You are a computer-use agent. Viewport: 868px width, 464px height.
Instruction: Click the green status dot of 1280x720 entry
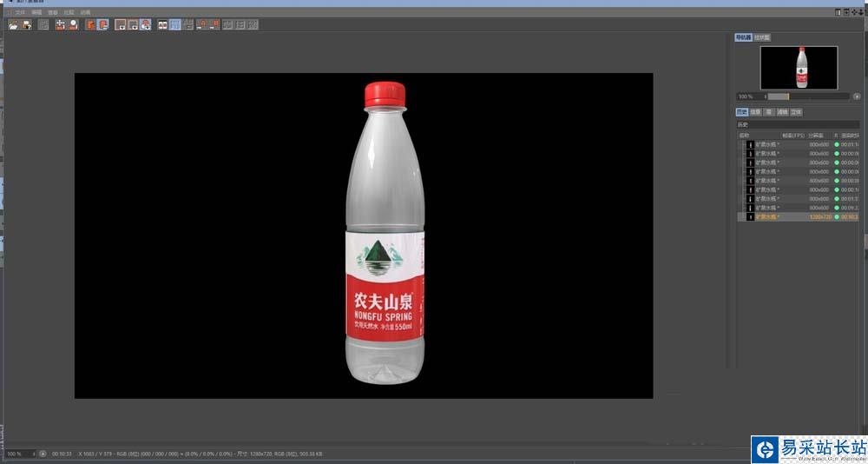click(837, 216)
